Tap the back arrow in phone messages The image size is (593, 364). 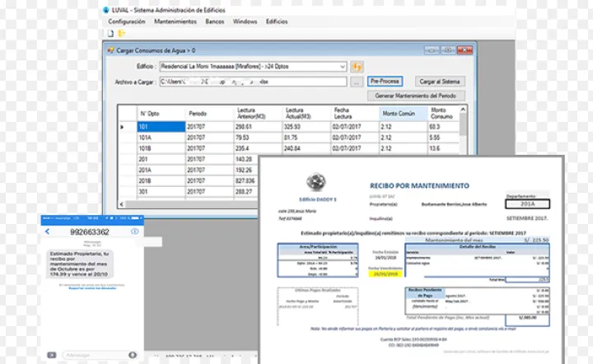(x=47, y=231)
